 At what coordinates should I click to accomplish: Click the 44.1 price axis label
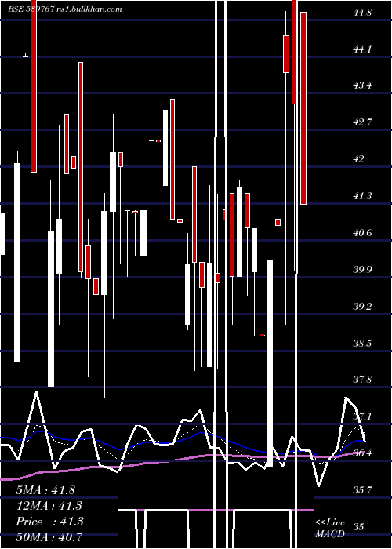pos(362,49)
